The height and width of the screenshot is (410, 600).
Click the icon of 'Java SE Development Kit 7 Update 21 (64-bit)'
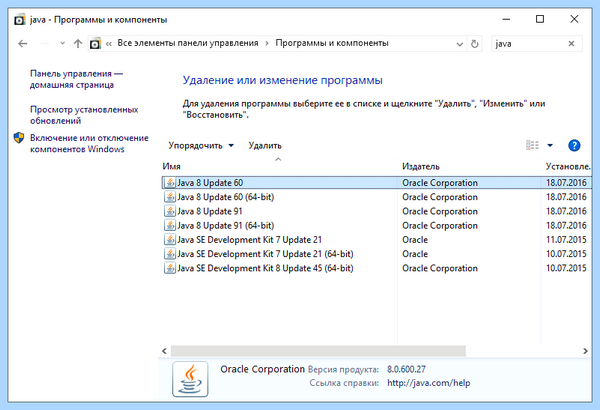click(x=170, y=254)
